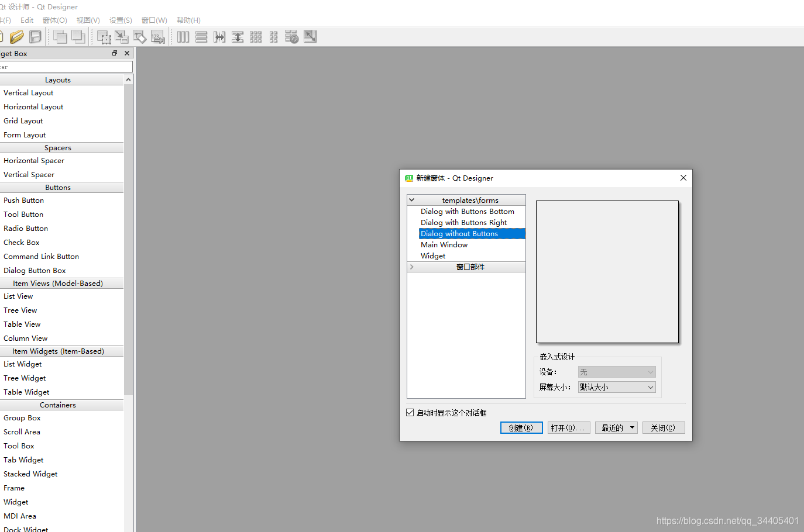Open the 最近的 recent files dropdown button
804x532 pixels.
616,428
